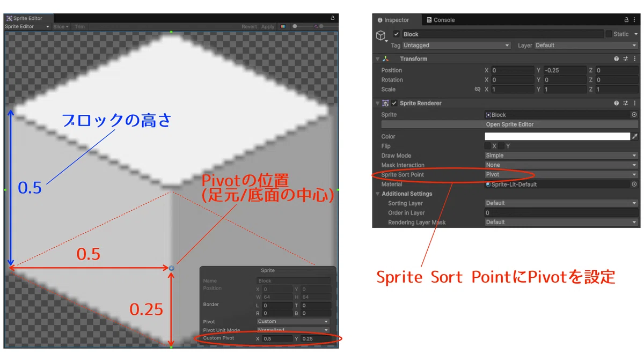Toggle the Block GameObject active checkbox
The image size is (644, 362).
click(397, 34)
